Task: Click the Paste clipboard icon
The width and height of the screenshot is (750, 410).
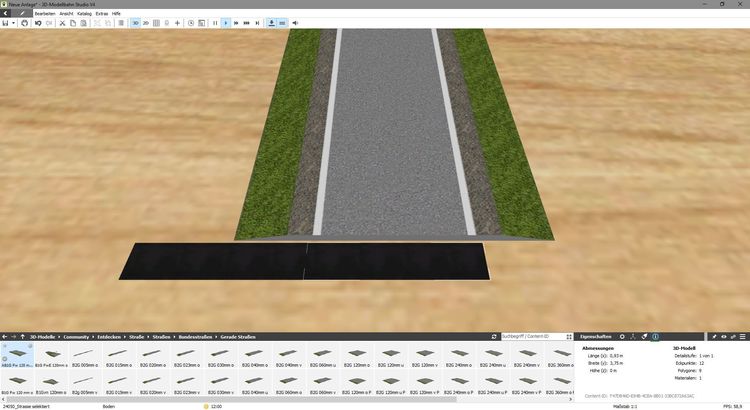Action: 83,23
